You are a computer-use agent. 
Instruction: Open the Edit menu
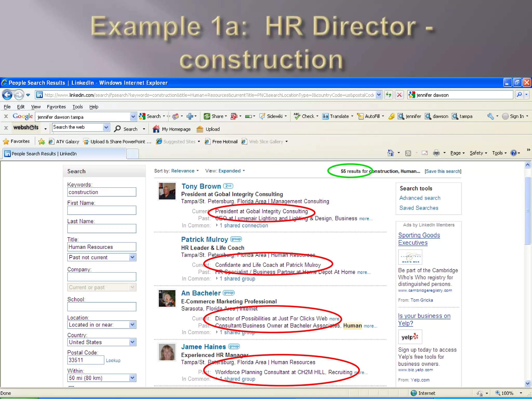click(21, 107)
